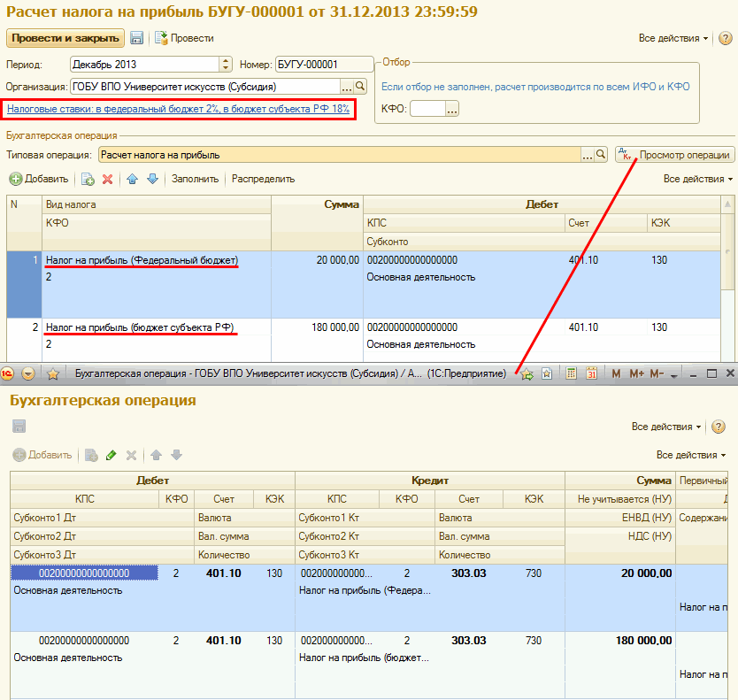Viewport: 738px width, 700px height.
Task: Open the Налоговые ставки link
Action: (x=178, y=109)
